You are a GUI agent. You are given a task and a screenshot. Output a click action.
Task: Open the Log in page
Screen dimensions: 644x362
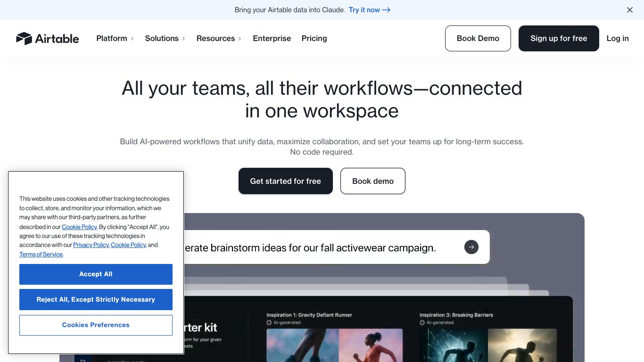[618, 39]
